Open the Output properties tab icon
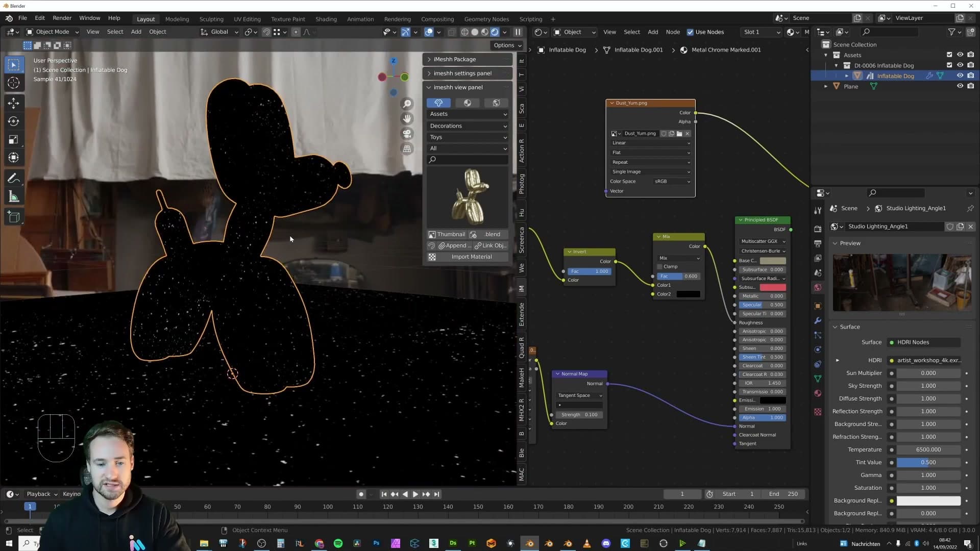 click(x=818, y=243)
